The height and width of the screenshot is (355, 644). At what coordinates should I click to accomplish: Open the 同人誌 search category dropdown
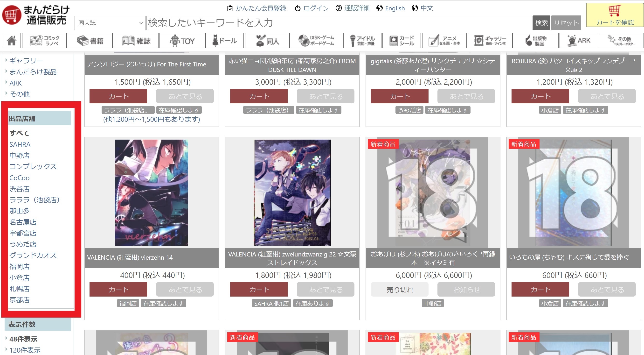click(x=110, y=23)
